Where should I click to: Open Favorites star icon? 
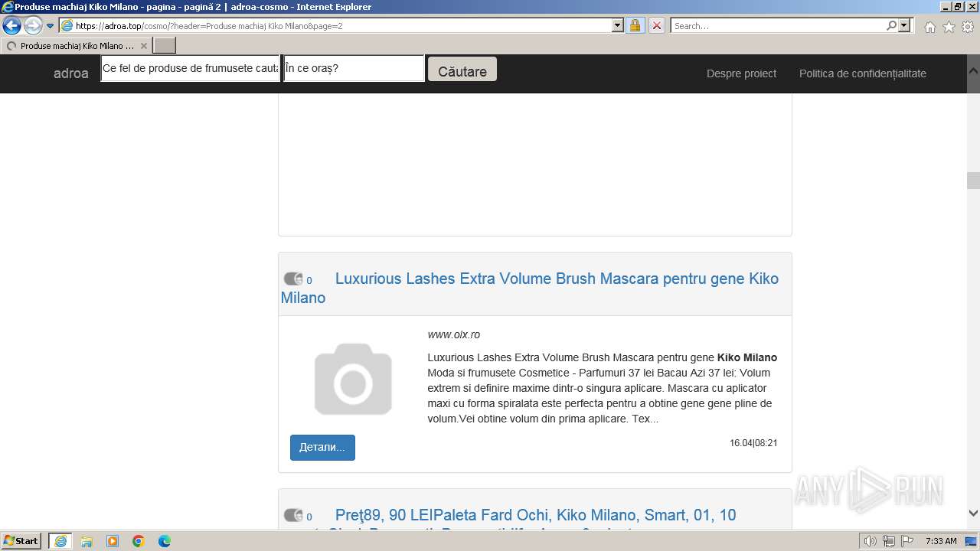[949, 27]
